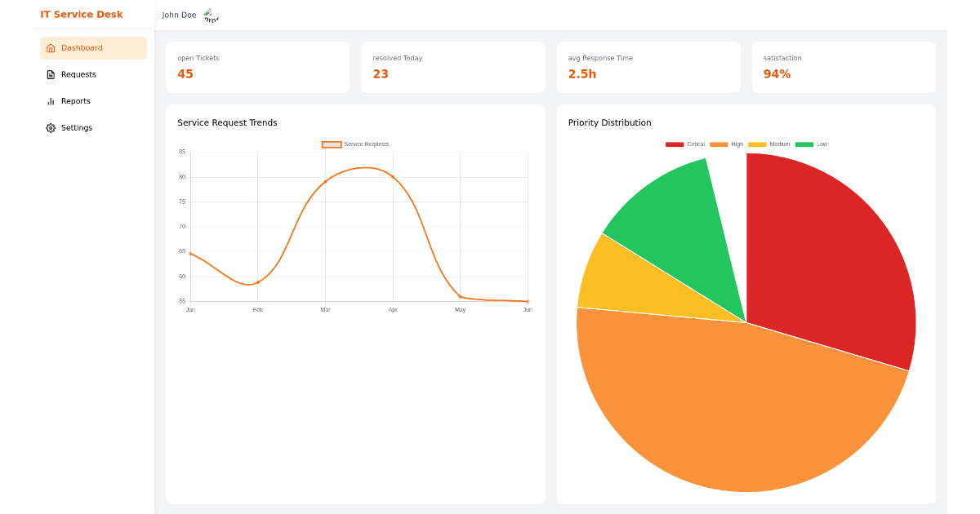Open the Settings sidebar section
Screen dimensions: 980x514
tap(78, 127)
